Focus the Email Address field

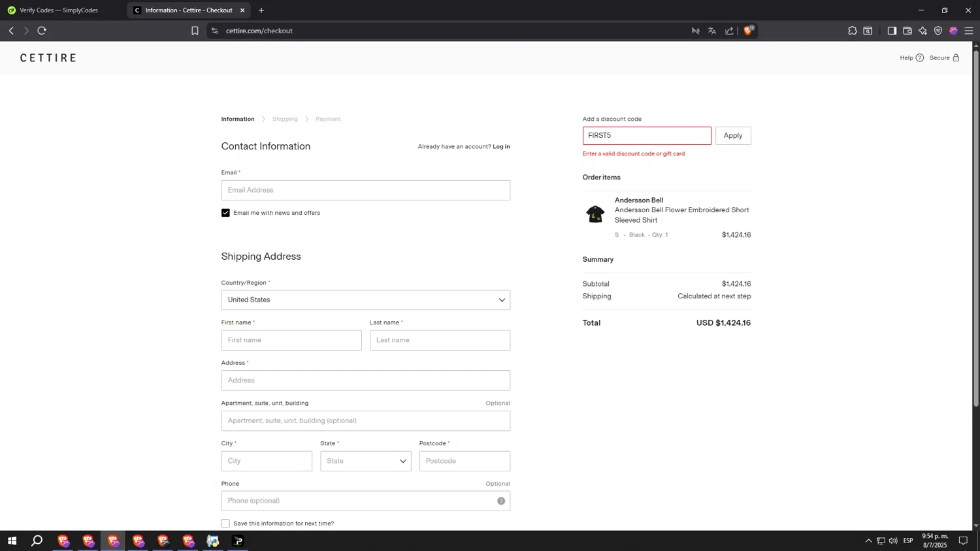(x=366, y=191)
